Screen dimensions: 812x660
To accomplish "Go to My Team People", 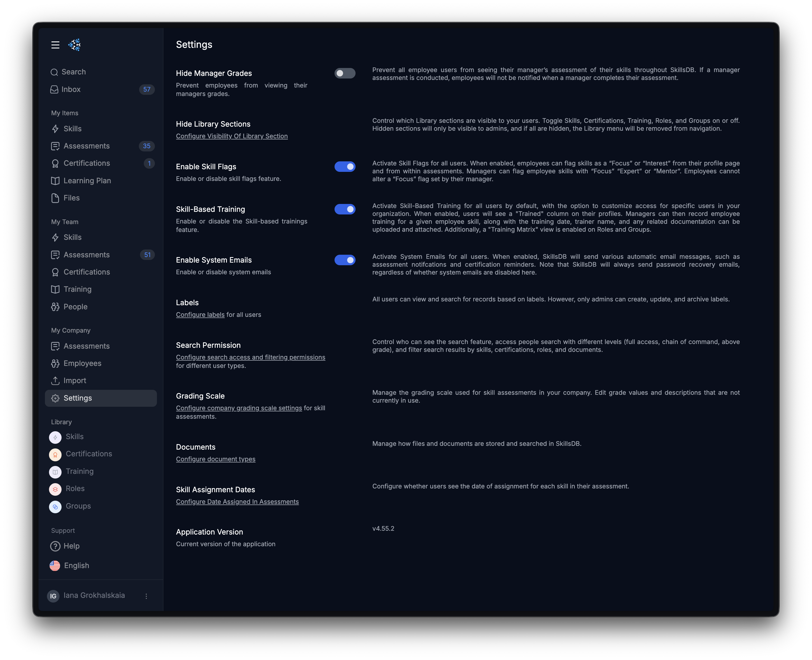I will coord(75,307).
